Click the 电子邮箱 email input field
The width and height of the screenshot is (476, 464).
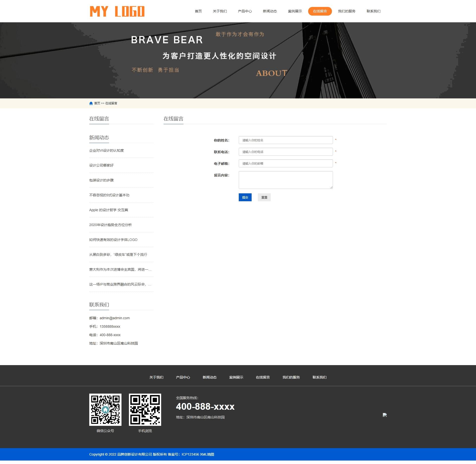coord(286,163)
